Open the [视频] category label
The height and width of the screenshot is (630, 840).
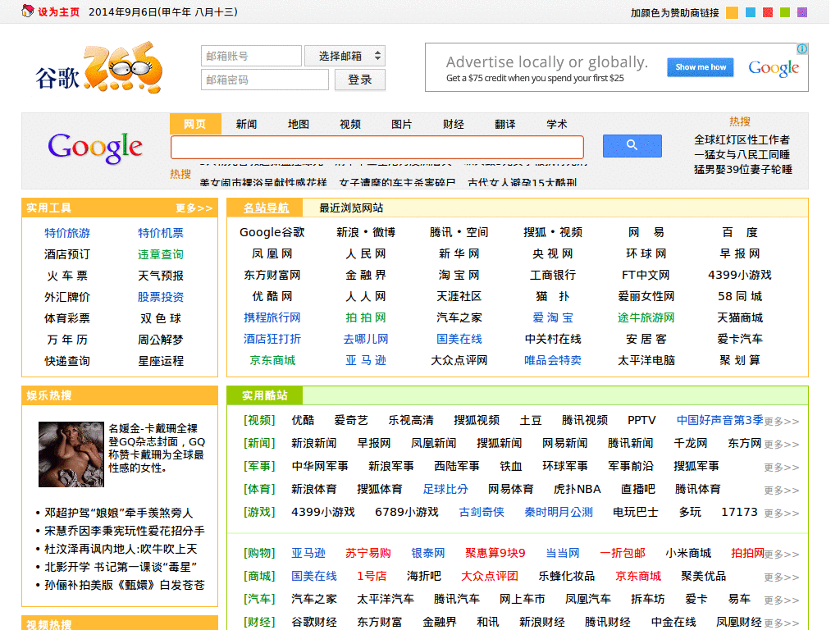259,421
